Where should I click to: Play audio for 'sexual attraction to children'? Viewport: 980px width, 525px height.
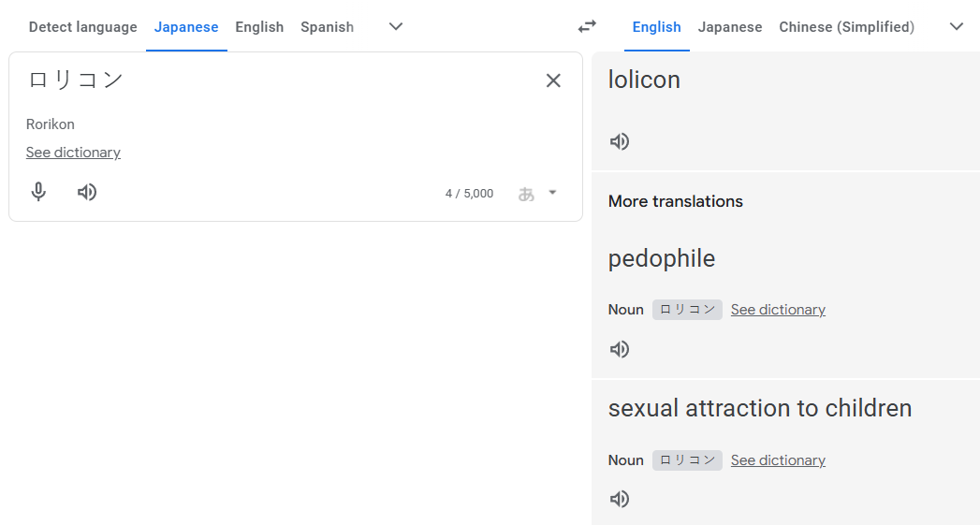pyautogui.click(x=620, y=500)
